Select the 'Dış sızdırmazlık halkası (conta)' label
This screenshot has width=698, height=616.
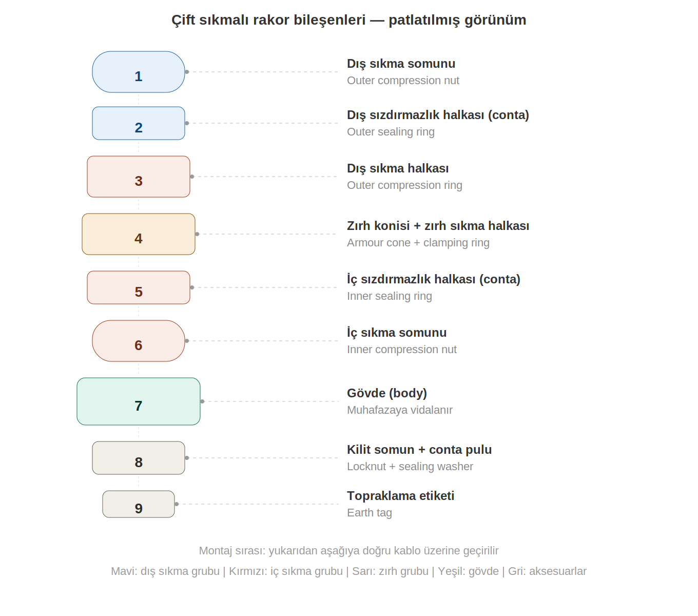pos(437,115)
